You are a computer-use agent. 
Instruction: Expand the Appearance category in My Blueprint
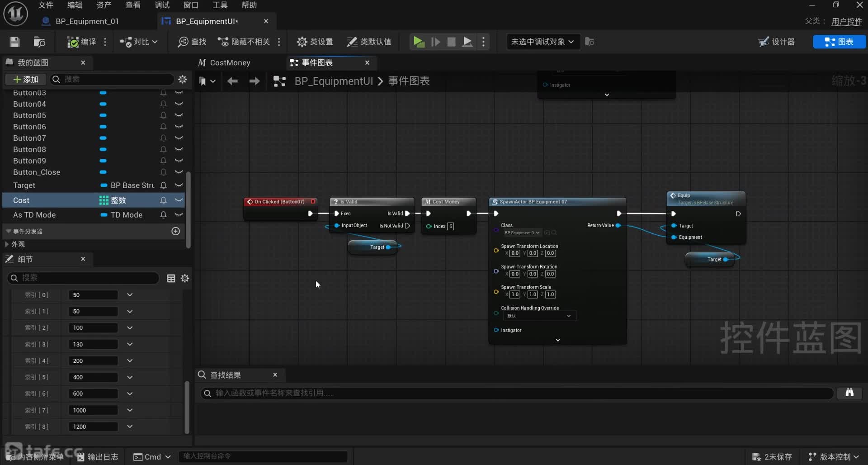point(7,244)
